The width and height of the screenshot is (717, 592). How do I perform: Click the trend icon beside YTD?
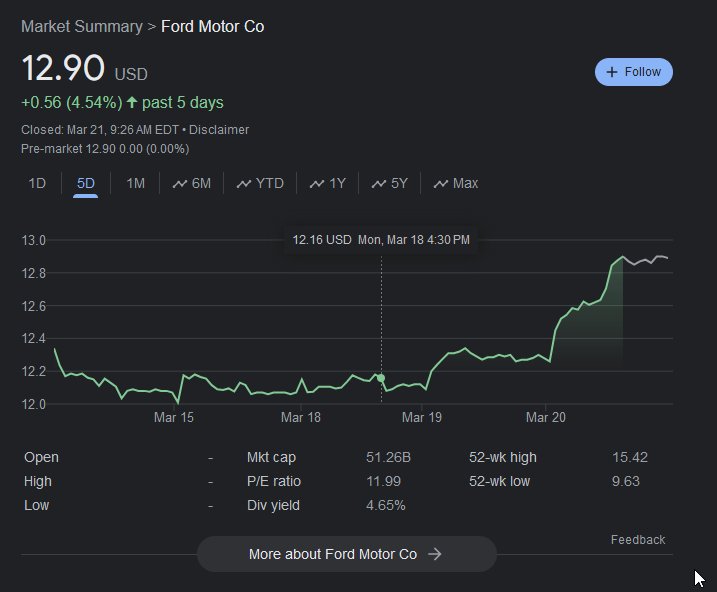(x=244, y=184)
